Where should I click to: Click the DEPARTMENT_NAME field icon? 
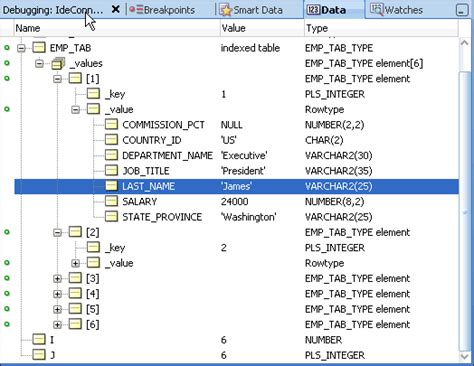click(111, 155)
